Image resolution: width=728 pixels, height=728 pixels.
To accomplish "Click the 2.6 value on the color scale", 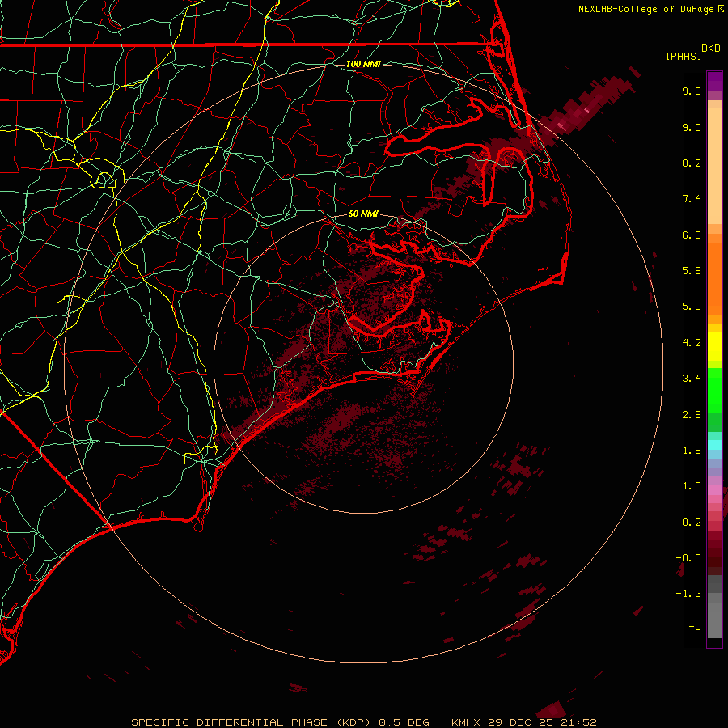I will coord(692,415).
